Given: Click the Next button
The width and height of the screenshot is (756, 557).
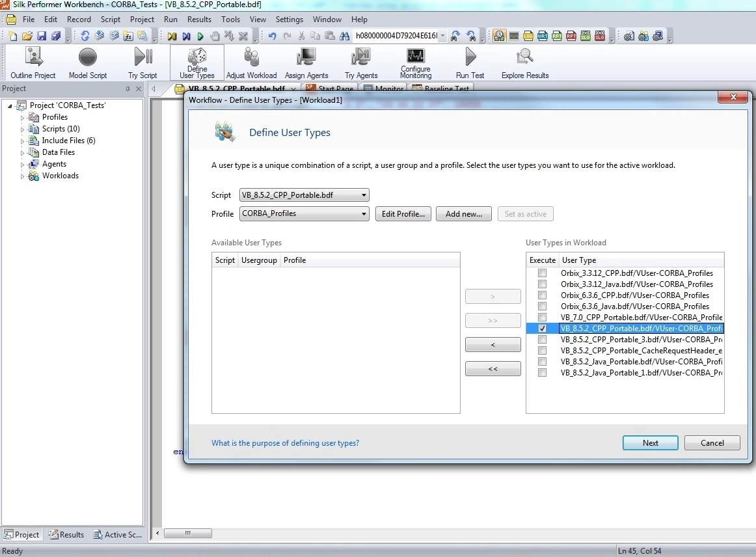Looking at the screenshot, I should click(x=650, y=442).
